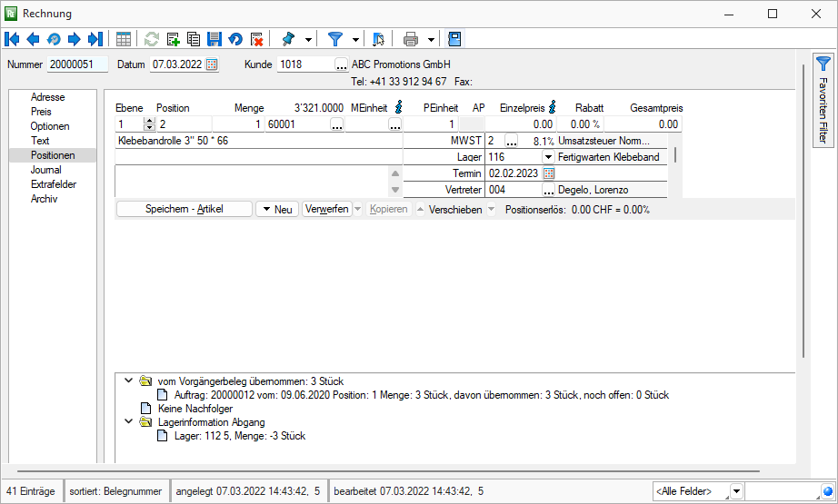Click the refresh icon in toolbar
The width and height of the screenshot is (838, 504).
coord(152,39)
